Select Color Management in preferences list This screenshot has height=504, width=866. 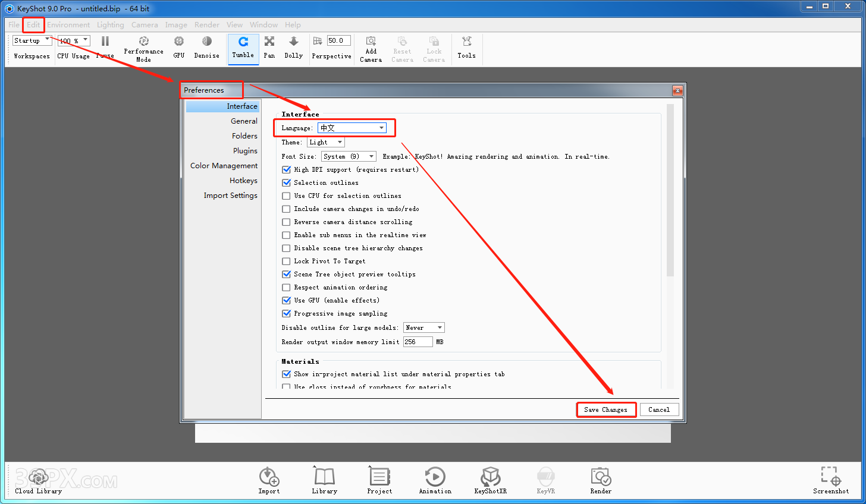(224, 166)
